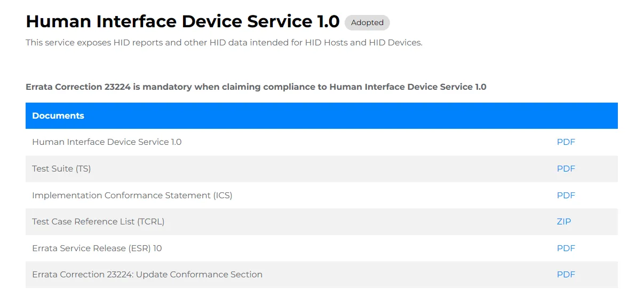Click the blue Documents table header

(322, 116)
